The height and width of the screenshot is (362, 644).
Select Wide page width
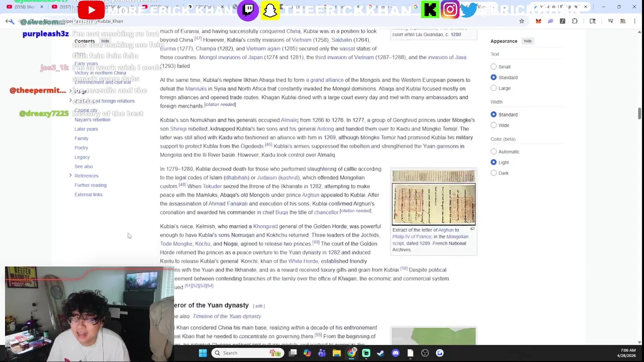[494, 125]
